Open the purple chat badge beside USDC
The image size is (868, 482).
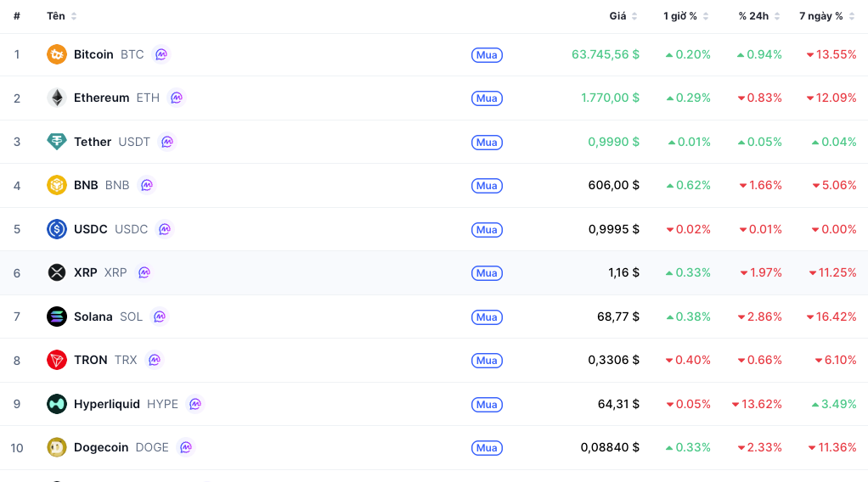[165, 229]
